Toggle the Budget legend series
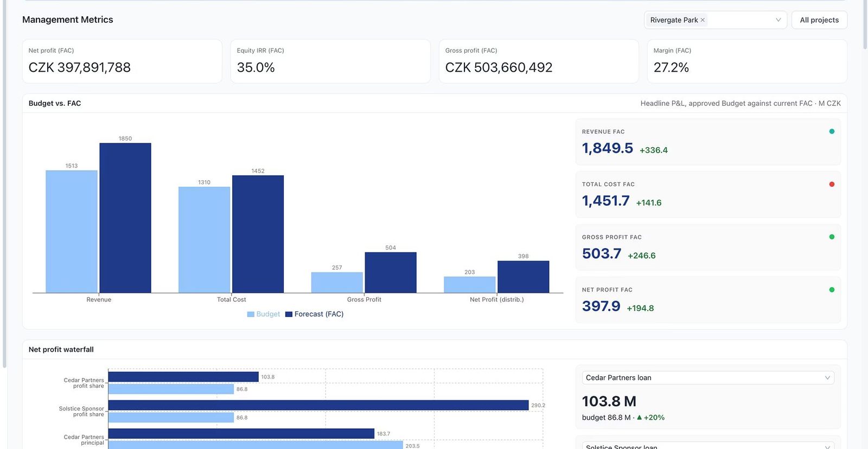The width and height of the screenshot is (868, 449). [264, 314]
